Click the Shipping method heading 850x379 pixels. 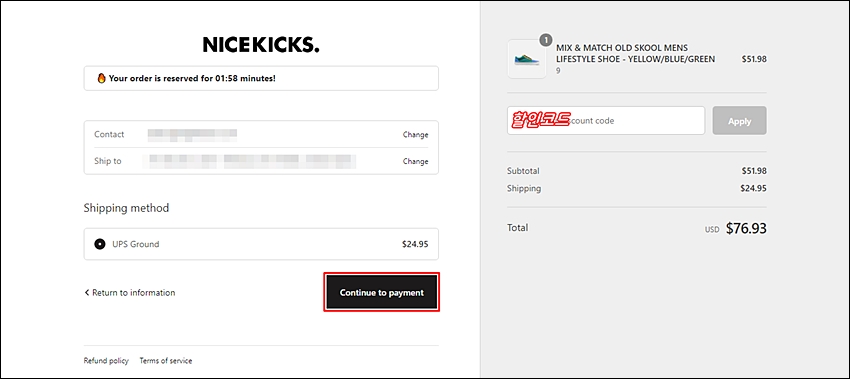(126, 208)
